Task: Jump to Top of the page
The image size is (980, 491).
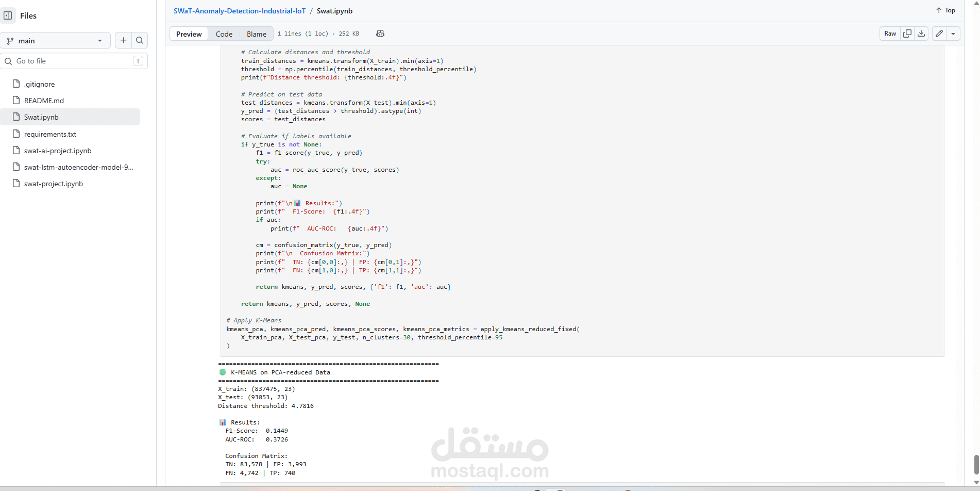Action: pos(945,10)
